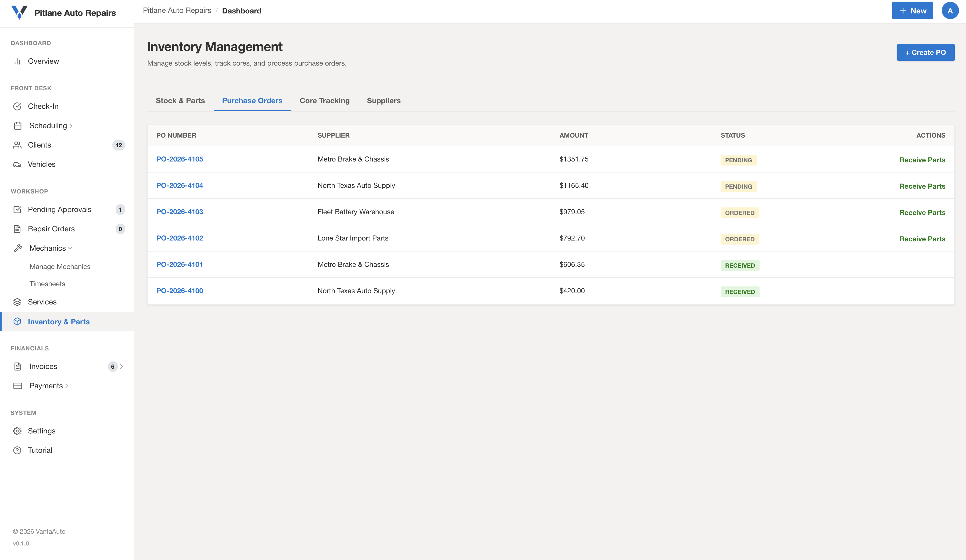Image resolution: width=966 pixels, height=560 pixels.
Task: Click the Tutorial question mark icon
Action: (x=17, y=450)
